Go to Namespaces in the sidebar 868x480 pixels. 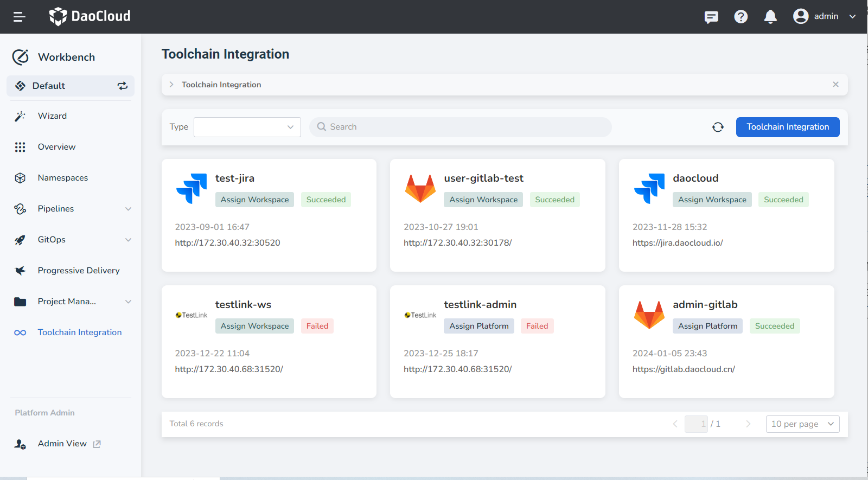coord(62,178)
